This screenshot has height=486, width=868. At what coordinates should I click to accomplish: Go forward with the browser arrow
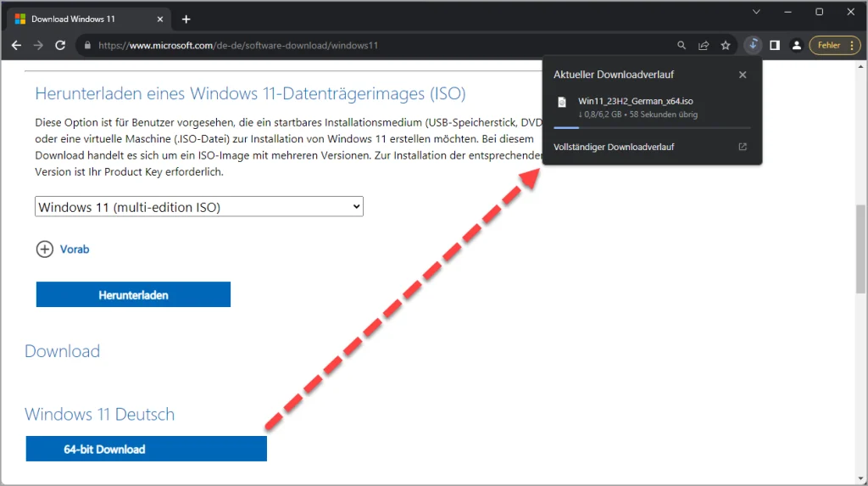tap(38, 46)
